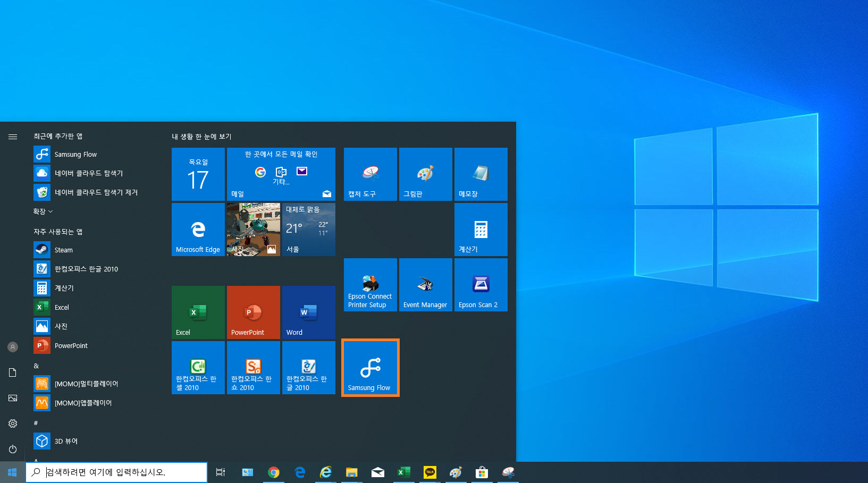Open Epson Scan 2 tile
Viewport: 868px width, 483px height.
pyautogui.click(x=481, y=285)
